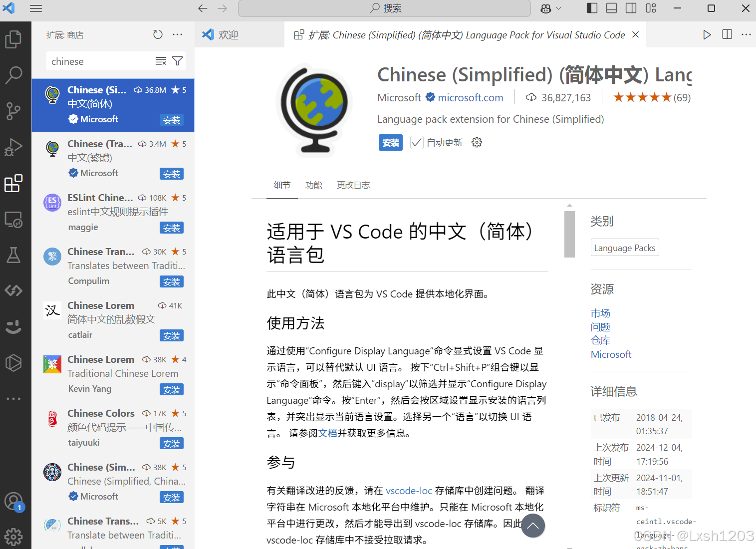Click the readme vertical scrollbar thumb

[569, 234]
